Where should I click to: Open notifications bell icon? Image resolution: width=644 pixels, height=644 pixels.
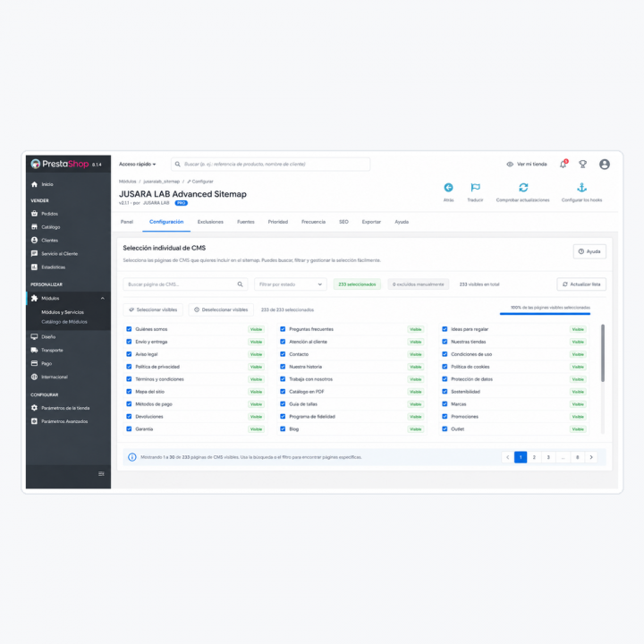coord(563,165)
